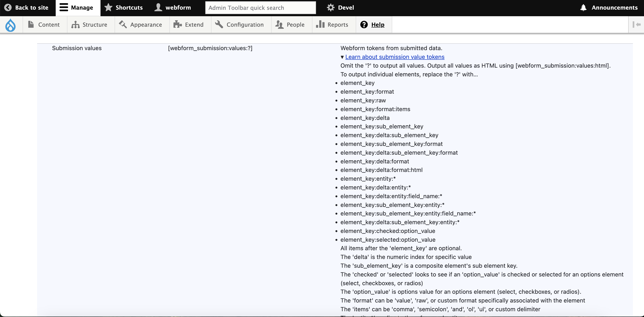Viewport: 644px width, 317px height.
Task: Open the Configuration menu
Action: [x=240, y=25]
